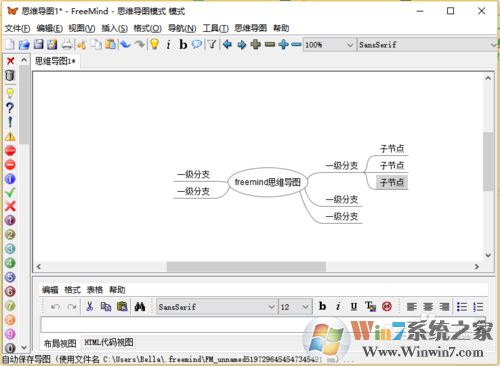500x366 pixels.
Task: Click the light bulb new-child-node icon in top toolbar
Action: point(154,44)
